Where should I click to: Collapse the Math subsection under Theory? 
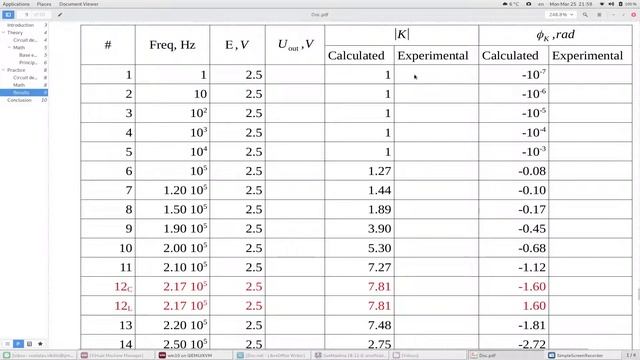[x=9, y=47]
